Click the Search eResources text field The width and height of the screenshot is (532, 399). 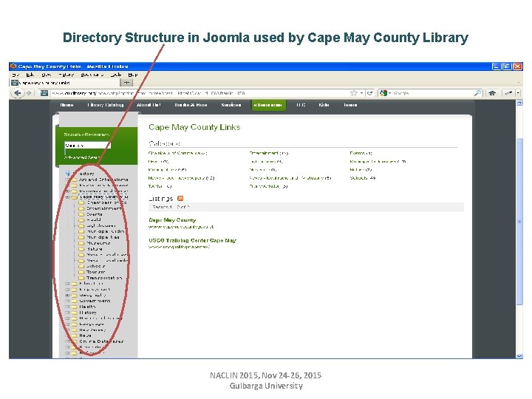click(87, 146)
